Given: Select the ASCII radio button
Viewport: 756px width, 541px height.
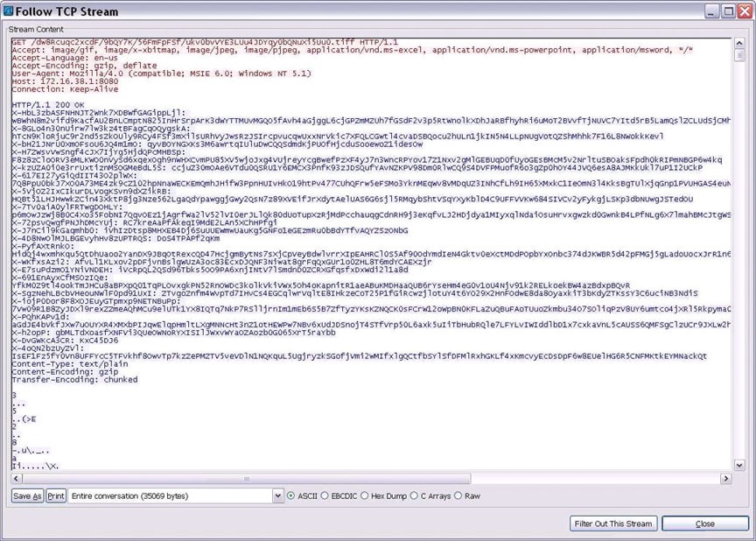Looking at the screenshot, I should [290, 495].
